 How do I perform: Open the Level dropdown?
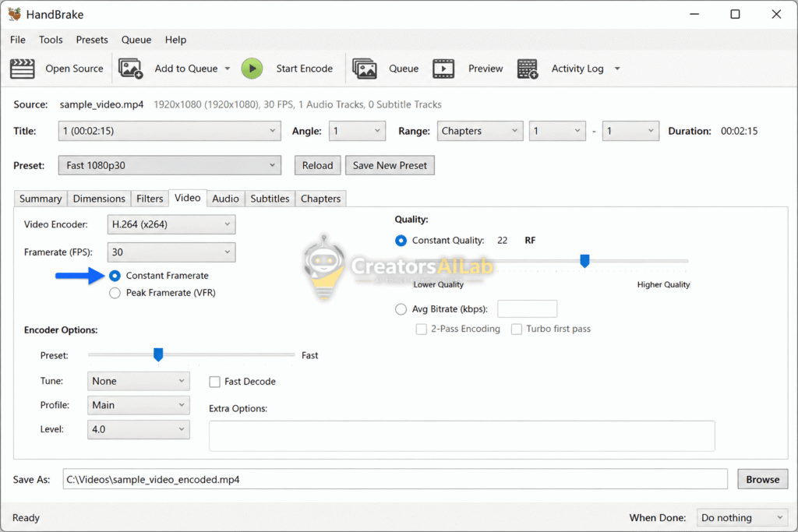[x=139, y=429]
